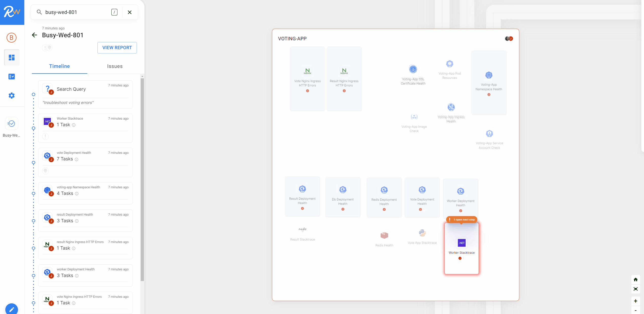
Task: Open the dashboard grid icon in sidebar
Action: pos(12,58)
